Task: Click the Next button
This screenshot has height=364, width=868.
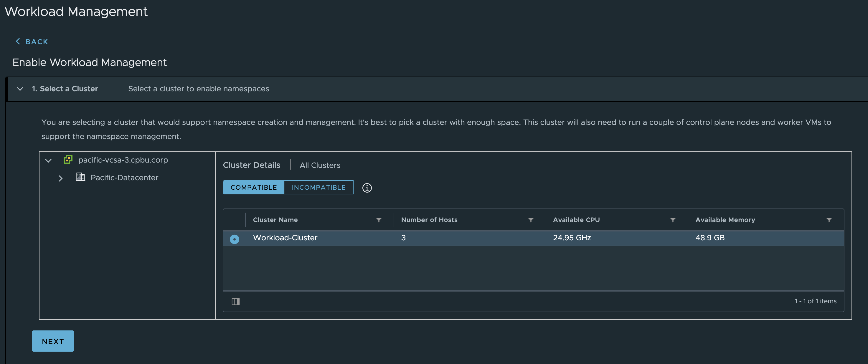Action: coord(53,341)
